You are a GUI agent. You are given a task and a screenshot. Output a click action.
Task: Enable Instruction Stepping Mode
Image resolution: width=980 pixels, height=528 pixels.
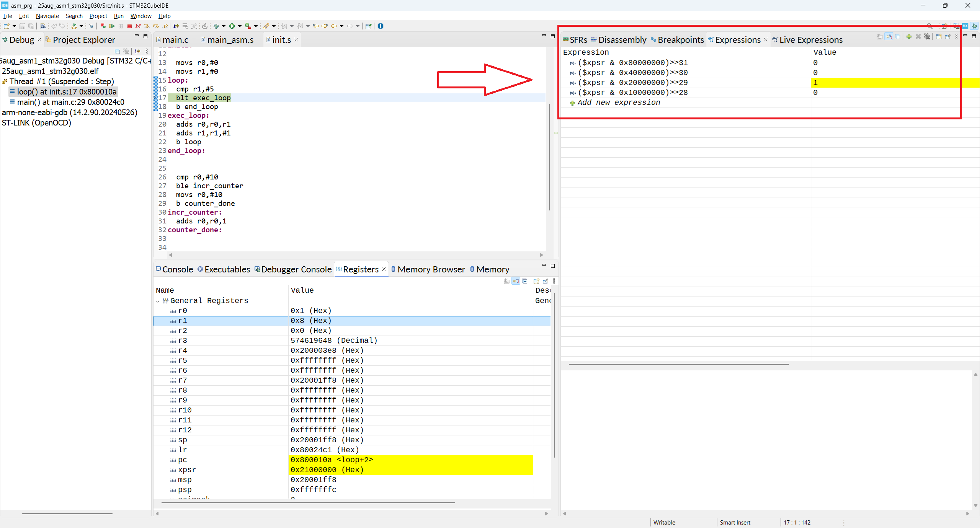(176, 26)
